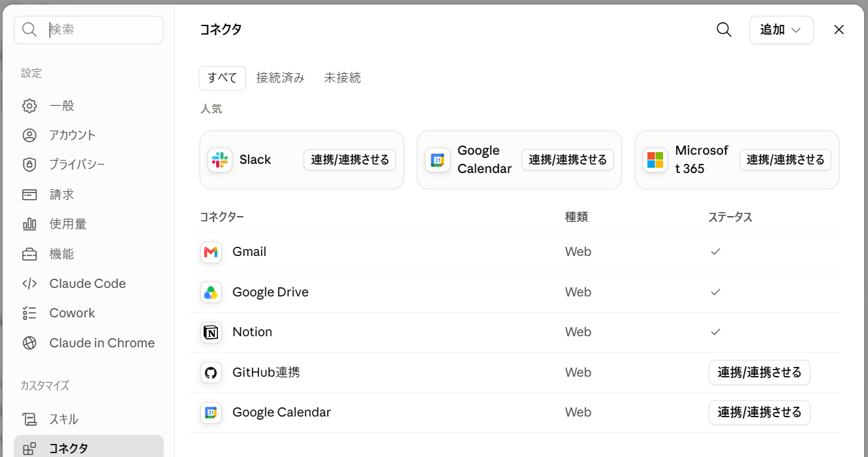Click into the 検索 search field

[x=89, y=30]
